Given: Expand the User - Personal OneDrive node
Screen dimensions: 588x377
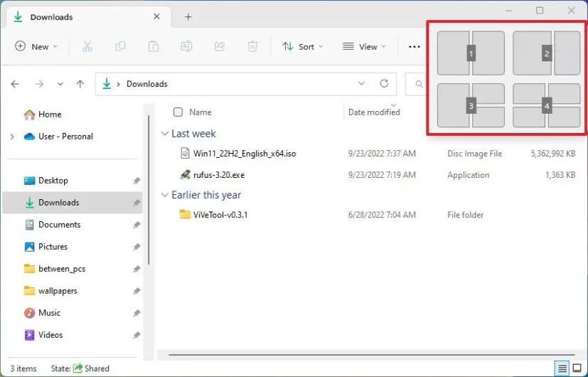Looking at the screenshot, I should [x=12, y=137].
